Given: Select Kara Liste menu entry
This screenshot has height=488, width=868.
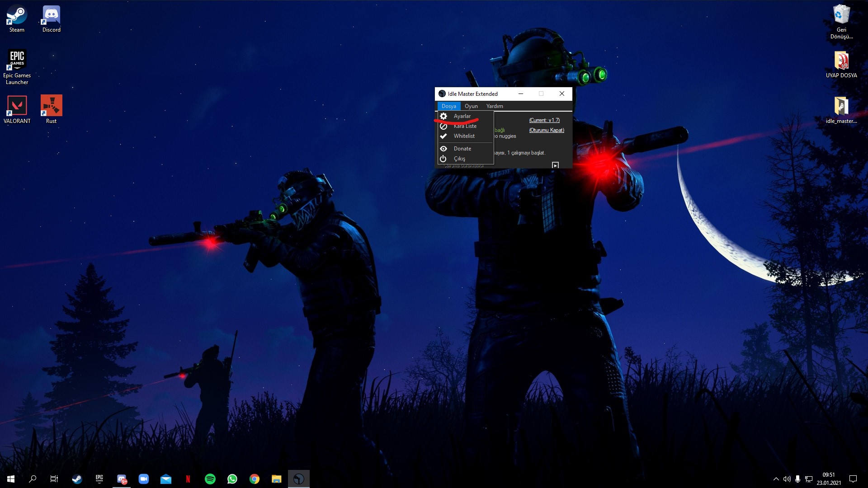Looking at the screenshot, I should (x=465, y=126).
